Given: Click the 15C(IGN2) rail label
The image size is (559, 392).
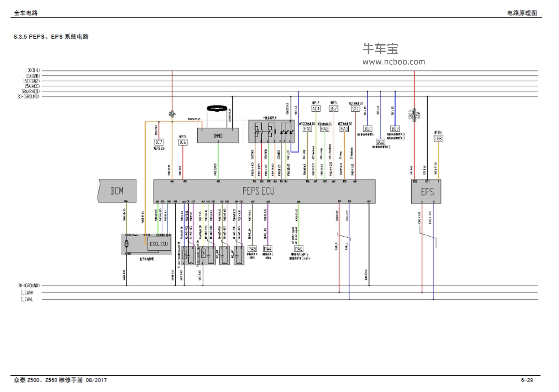Looking at the screenshot, I should tap(32, 81).
